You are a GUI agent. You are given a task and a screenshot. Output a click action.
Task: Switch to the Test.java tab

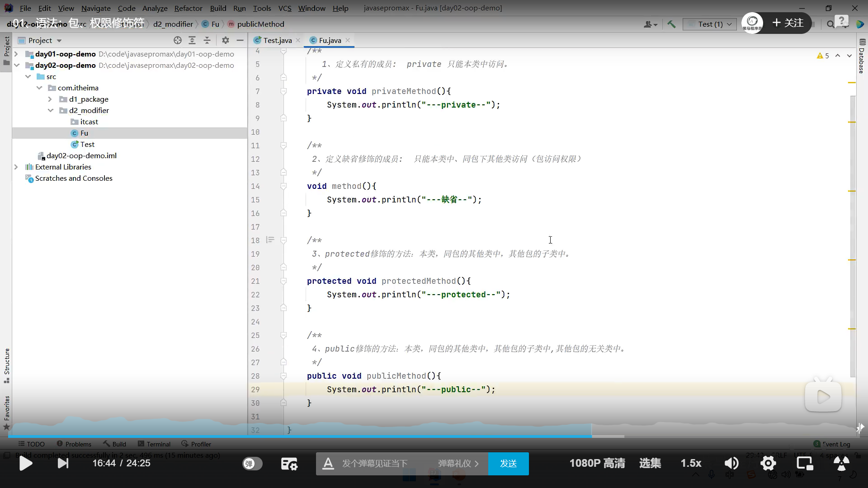277,40
